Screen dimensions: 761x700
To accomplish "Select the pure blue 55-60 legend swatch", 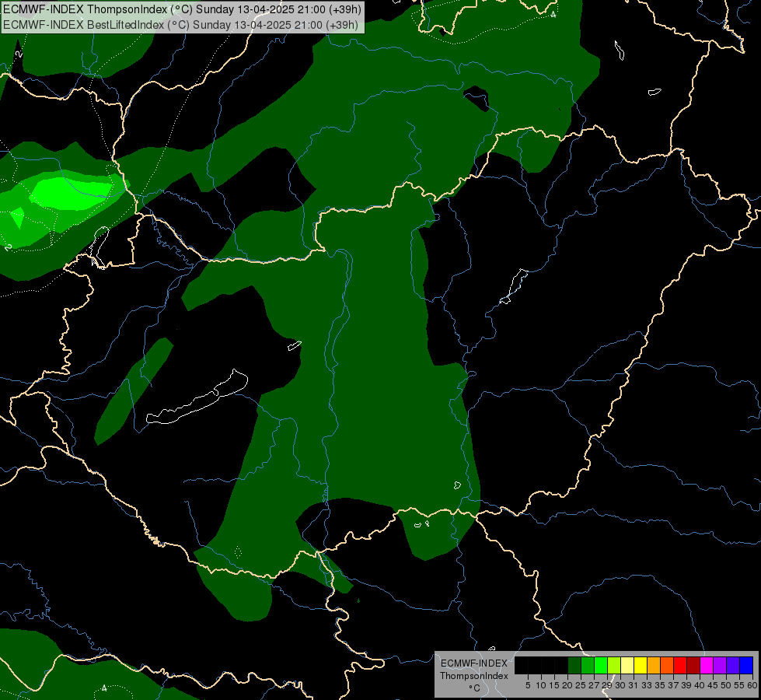I will coord(746,665).
